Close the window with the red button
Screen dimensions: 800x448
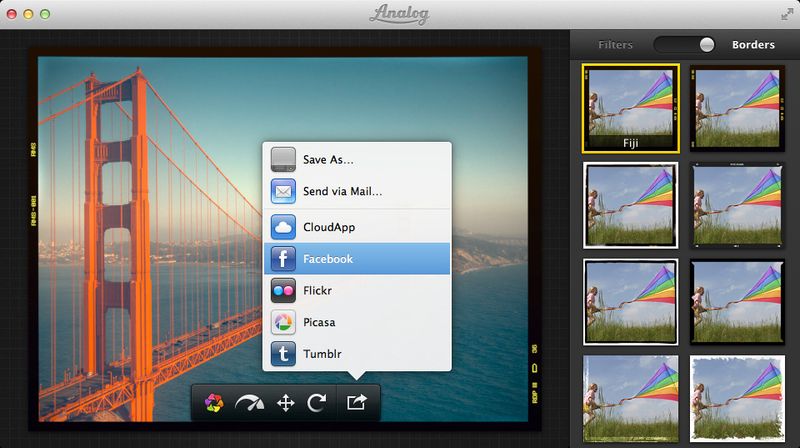pyautogui.click(x=12, y=14)
